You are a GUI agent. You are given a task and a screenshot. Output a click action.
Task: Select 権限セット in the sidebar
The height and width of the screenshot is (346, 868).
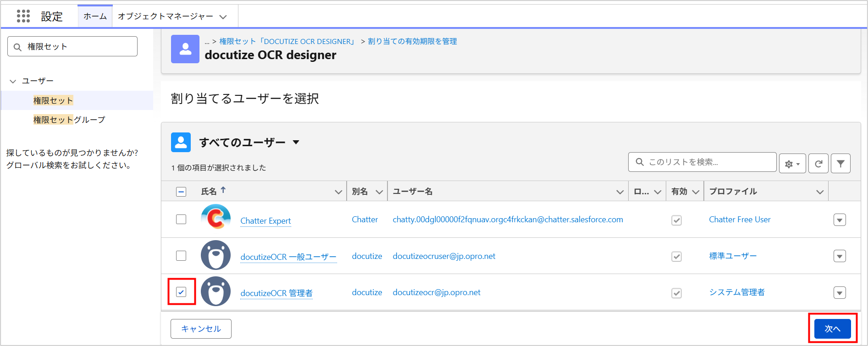click(x=53, y=100)
